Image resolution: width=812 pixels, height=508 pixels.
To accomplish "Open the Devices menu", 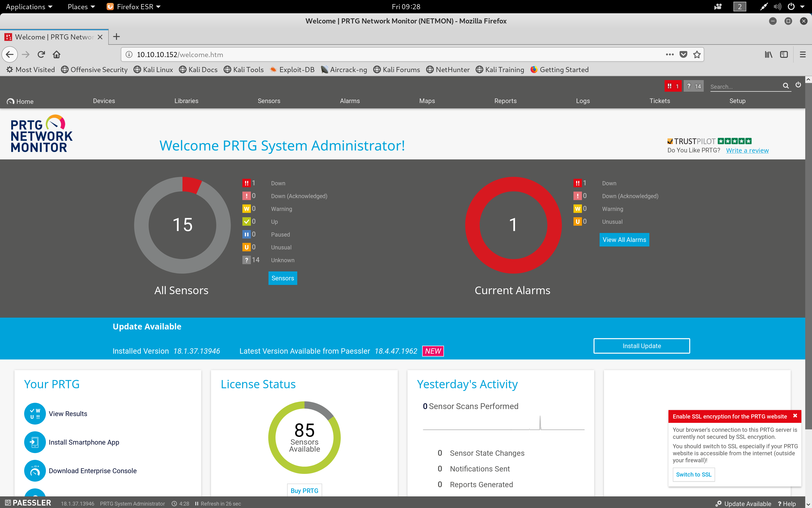I will coord(104,101).
